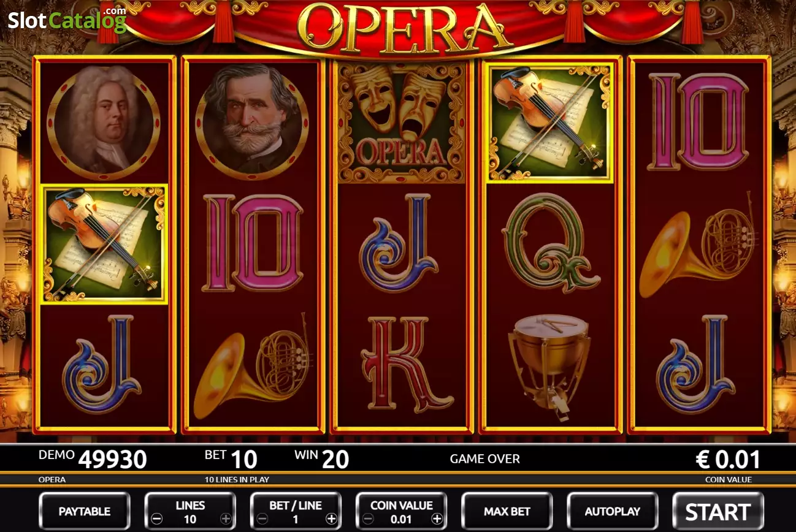Lower the coin value with minus
The width and height of the screenshot is (796, 532).
tap(368, 519)
